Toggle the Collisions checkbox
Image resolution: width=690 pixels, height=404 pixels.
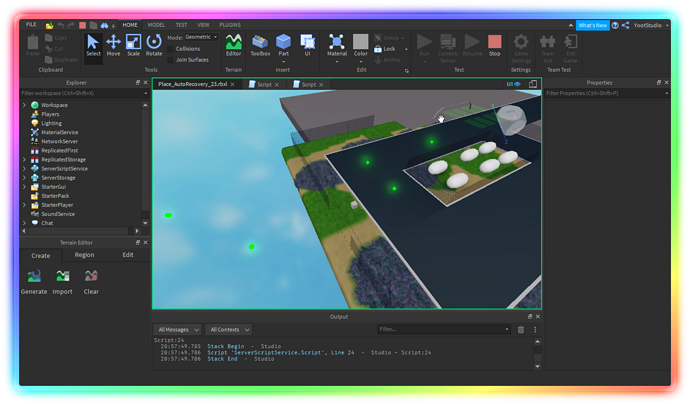point(170,49)
